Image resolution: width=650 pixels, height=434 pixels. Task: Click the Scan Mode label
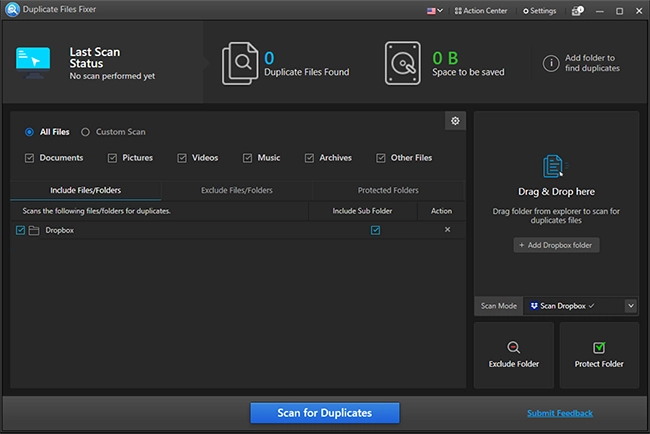pyautogui.click(x=499, y=306)
